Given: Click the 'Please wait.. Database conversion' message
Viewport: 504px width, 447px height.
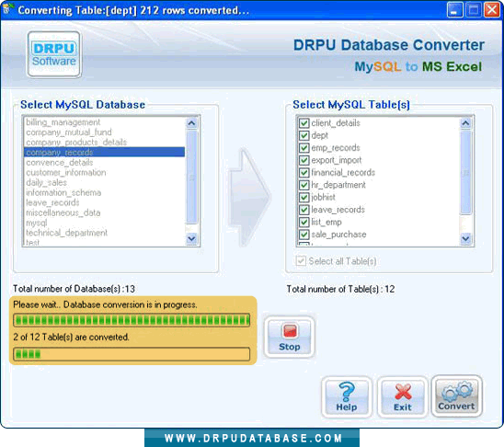Looking at the screenshot, I should (x=105, y=304).
